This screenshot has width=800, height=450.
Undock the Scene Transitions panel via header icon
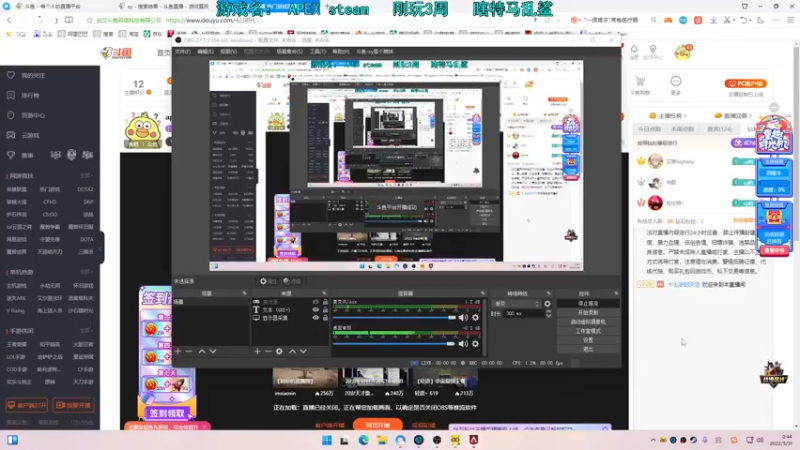tap(549, 293)
